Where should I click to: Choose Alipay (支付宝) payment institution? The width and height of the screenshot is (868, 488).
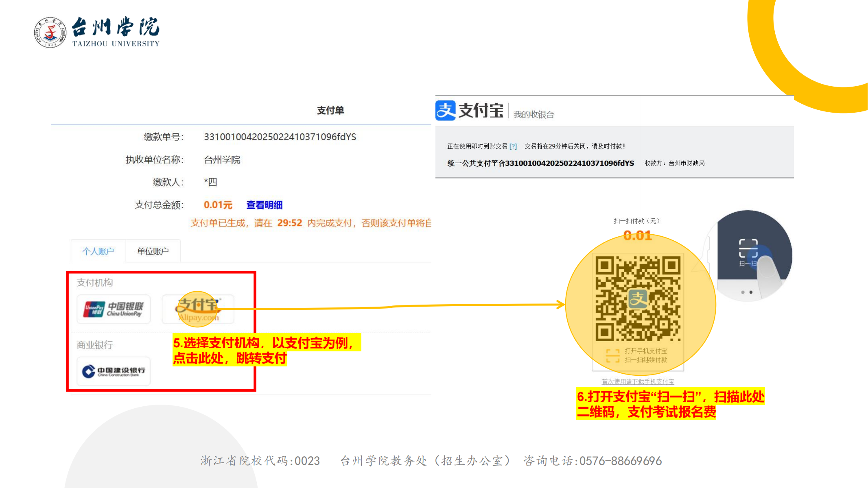click(198, 309)
